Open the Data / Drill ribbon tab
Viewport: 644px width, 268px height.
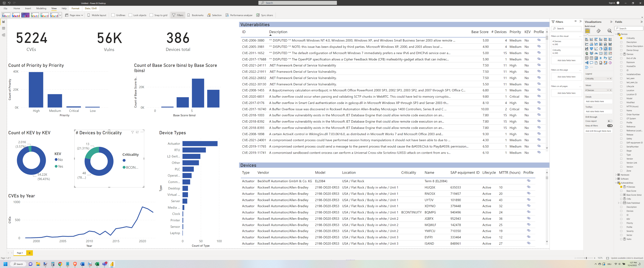tap(91, 9)
